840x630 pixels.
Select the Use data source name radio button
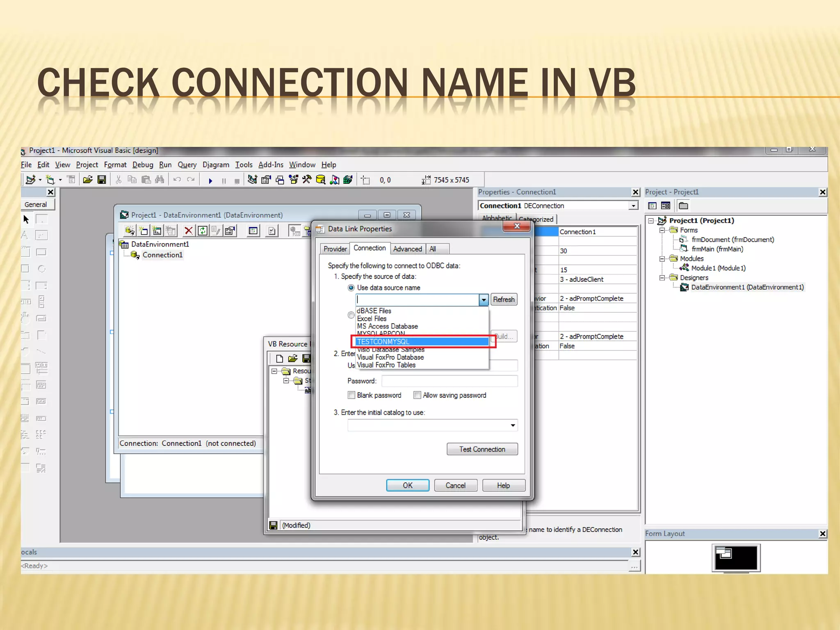point(351,288)
